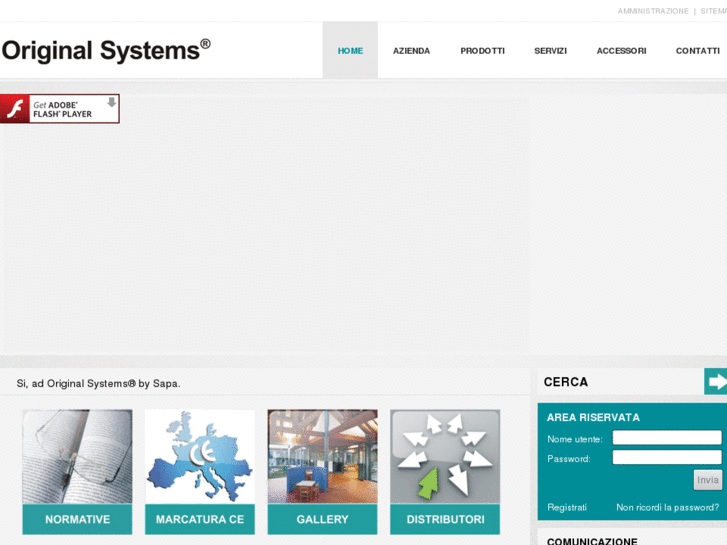This screenshot has height=545, width=727.
Task: Focus the Nome utente input field
Action: click(667, 437)
